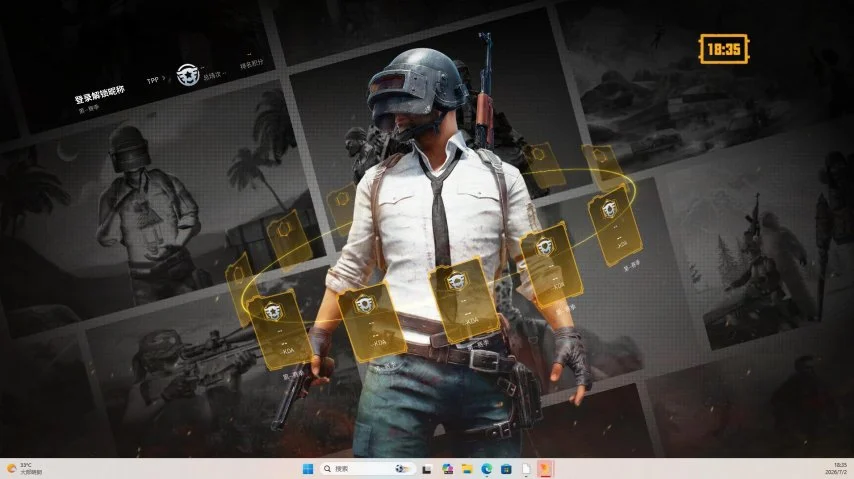
Task: Open the Windows Start menu
Action: (308, 469)
